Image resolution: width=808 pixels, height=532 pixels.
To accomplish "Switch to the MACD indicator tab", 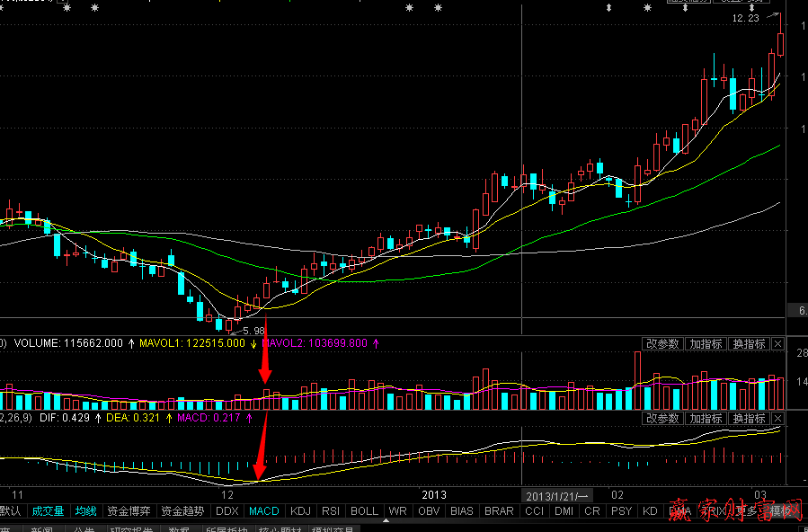I will pos(264,511).
